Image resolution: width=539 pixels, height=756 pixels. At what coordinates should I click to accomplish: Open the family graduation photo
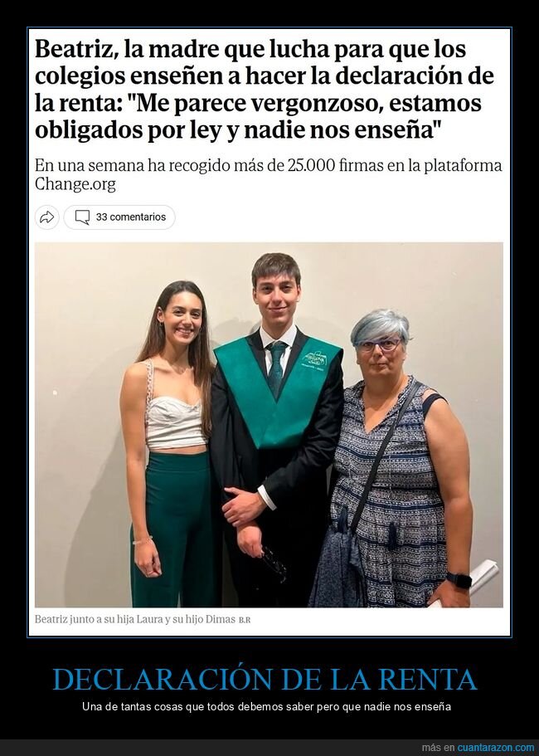269,425
